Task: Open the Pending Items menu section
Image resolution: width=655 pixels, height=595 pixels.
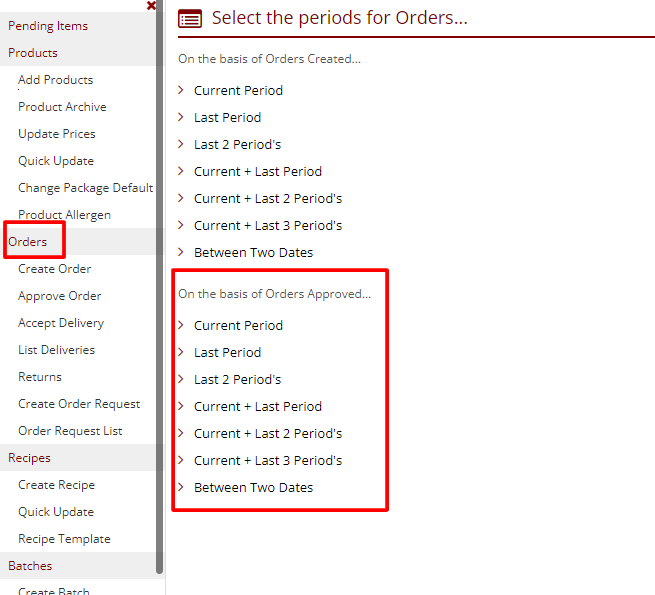Action: click(x=48, y=25)
